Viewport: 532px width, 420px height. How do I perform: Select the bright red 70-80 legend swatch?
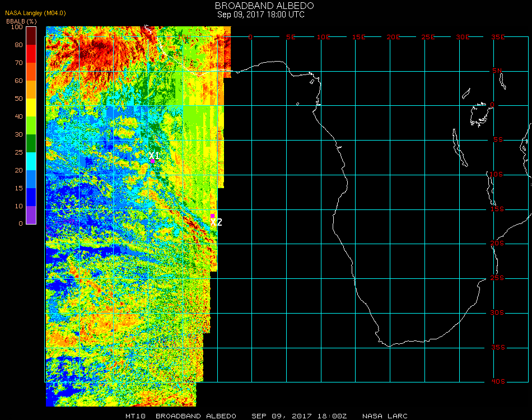(x=31, y=54)
